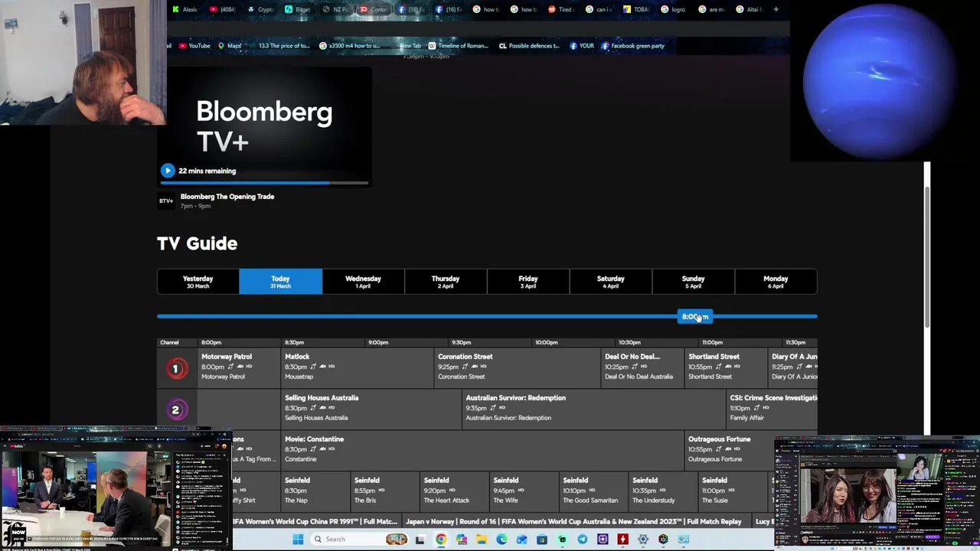Open the 13.3 The price of to... bookmark

(x=279, y=46)
